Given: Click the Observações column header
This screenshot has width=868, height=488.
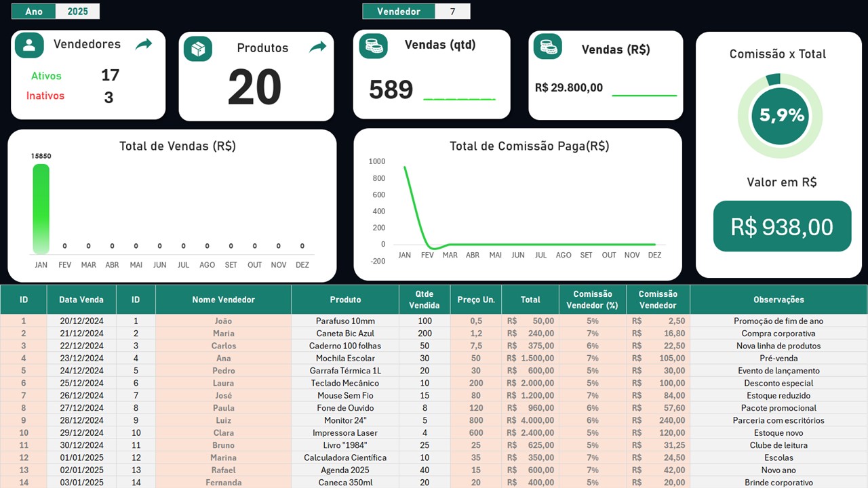Looking at the screenshot, I should 778,300.
